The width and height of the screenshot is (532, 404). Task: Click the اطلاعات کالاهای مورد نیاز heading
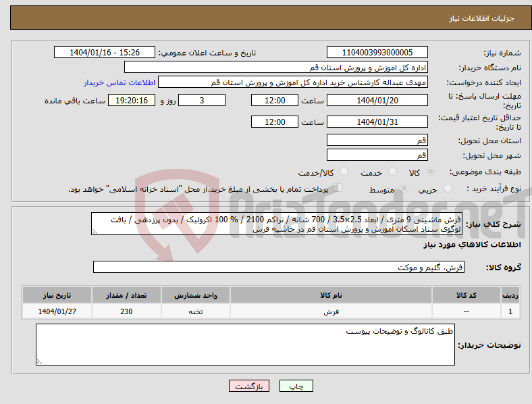click(472, 245)
